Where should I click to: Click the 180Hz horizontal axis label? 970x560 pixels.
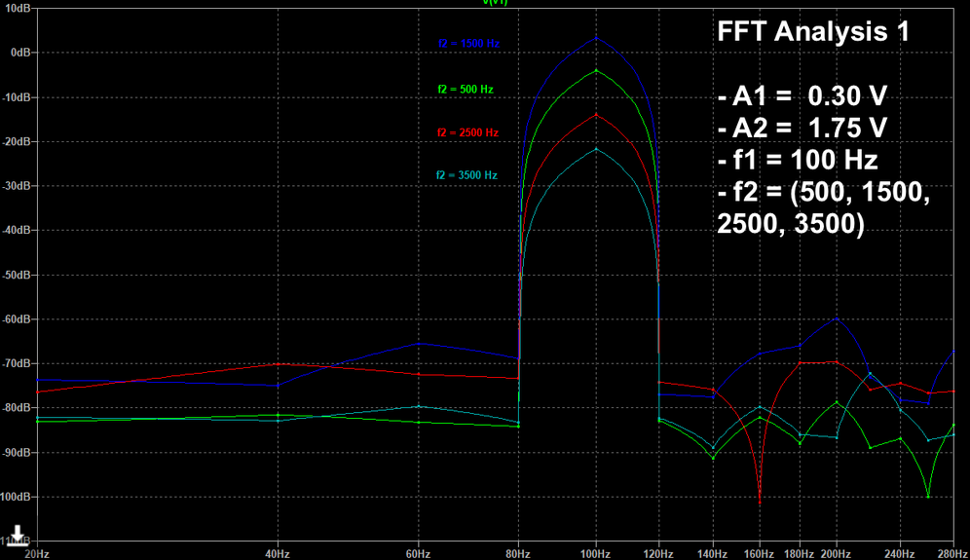point(800,554)
